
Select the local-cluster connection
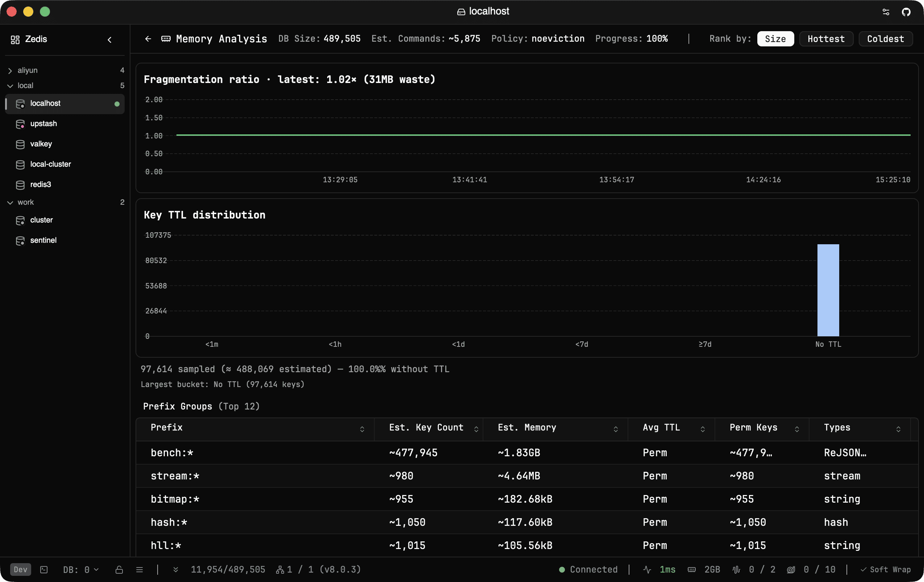point(65,165)
